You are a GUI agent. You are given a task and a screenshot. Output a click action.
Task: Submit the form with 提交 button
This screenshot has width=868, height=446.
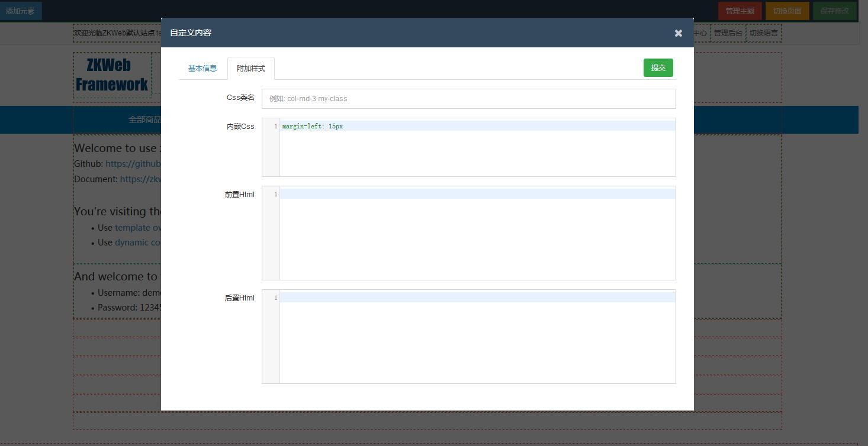[x=658, y=68]
